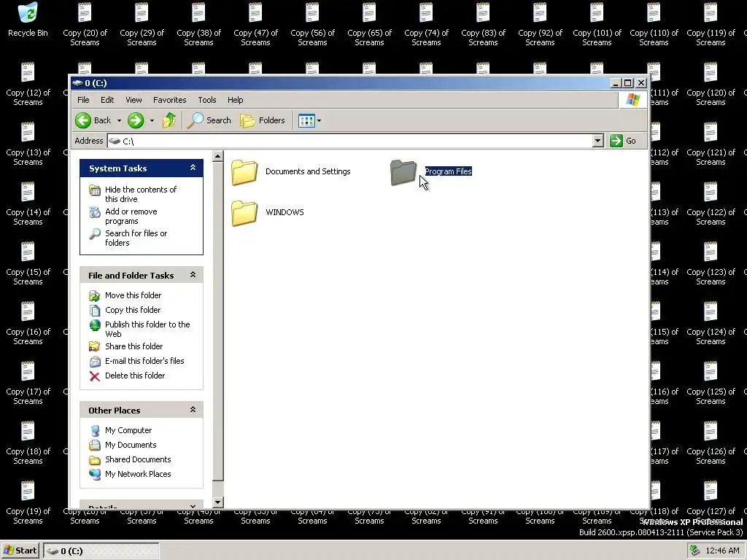Screen dimensions: 747x560
Task: Select Copy (101) of Screams desktop file
Action: (597, 24)
